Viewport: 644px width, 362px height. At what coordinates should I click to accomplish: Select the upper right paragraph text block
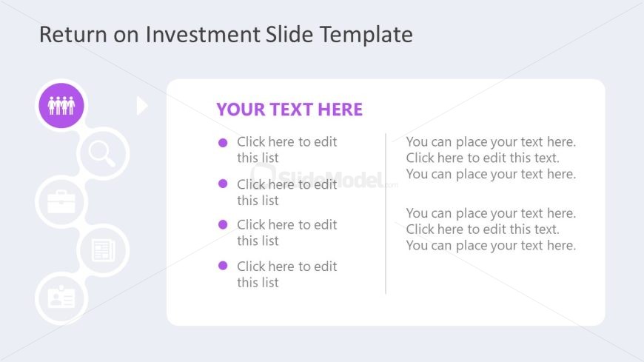click(491, 158)
